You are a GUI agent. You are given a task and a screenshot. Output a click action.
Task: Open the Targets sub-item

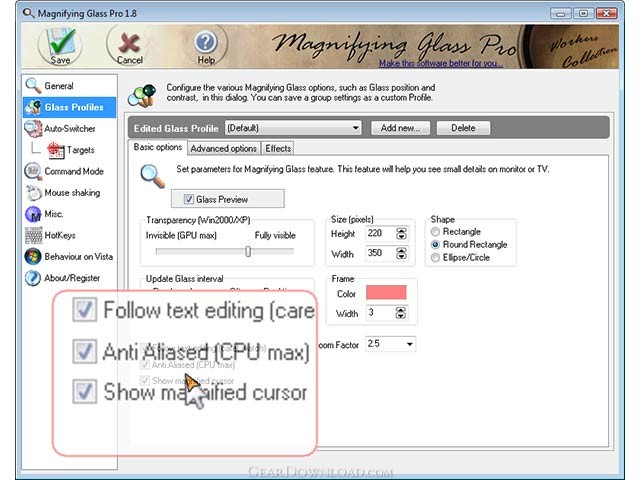81,150
